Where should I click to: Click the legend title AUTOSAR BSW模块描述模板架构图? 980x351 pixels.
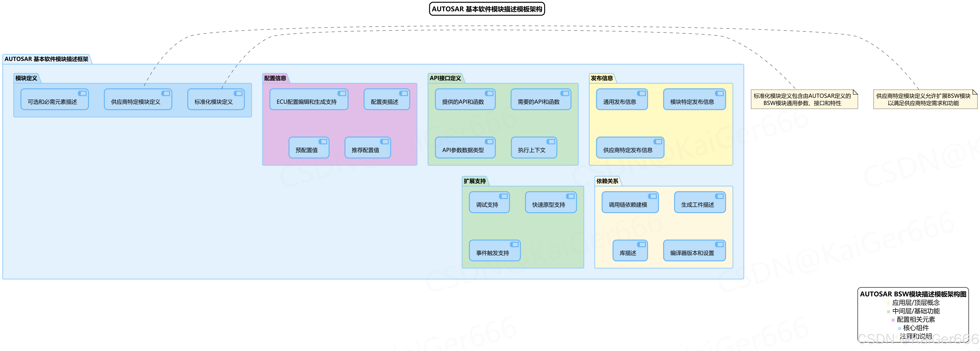913,294
